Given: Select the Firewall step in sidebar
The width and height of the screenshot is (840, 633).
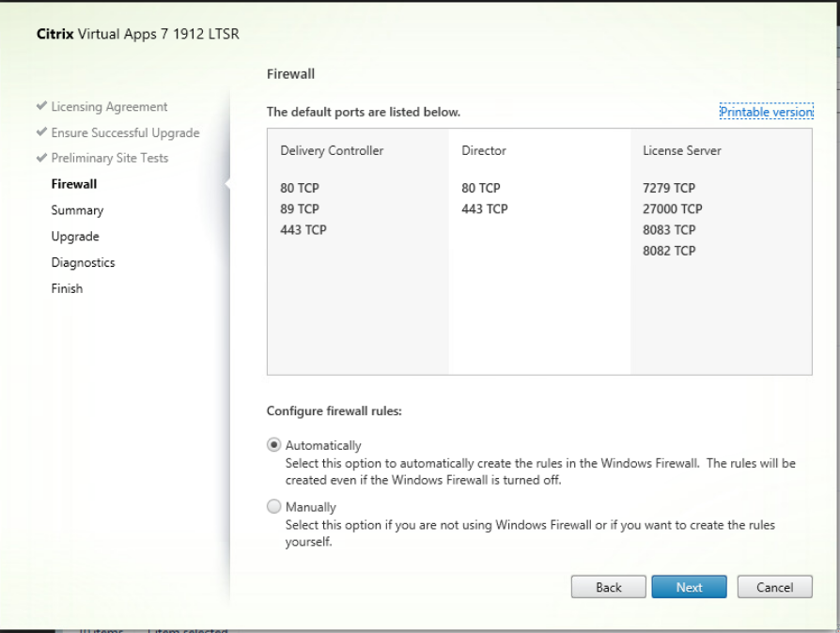Looking at the screenshot, I should (x=74, y=184).
